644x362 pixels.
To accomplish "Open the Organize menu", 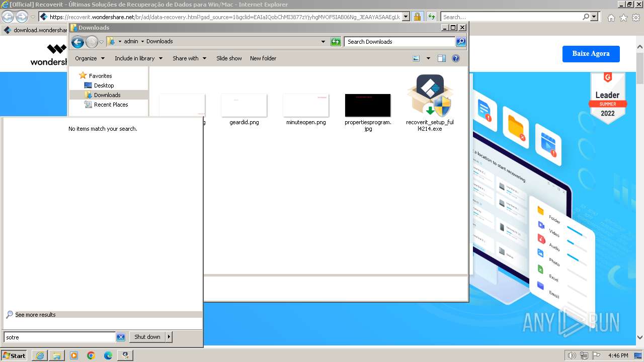I will coord(90,58).
